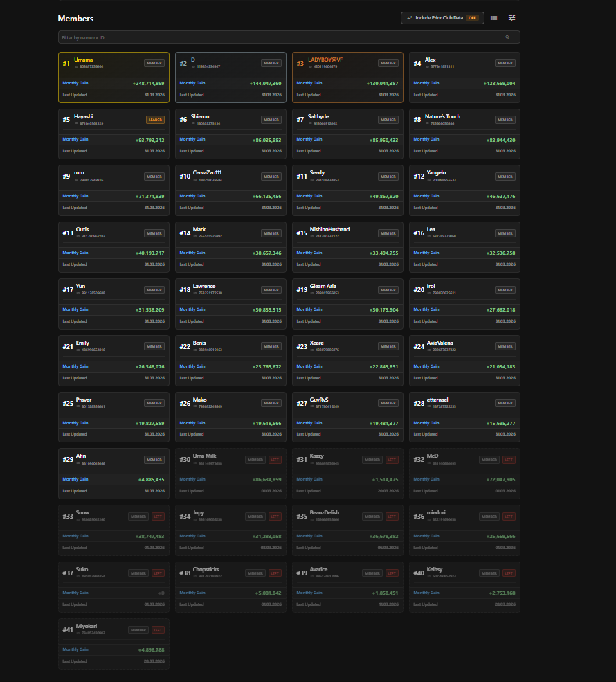This screenshot has height=682, width=616.
Task: Open the #29 Afin member card
Action: (114, 474)
